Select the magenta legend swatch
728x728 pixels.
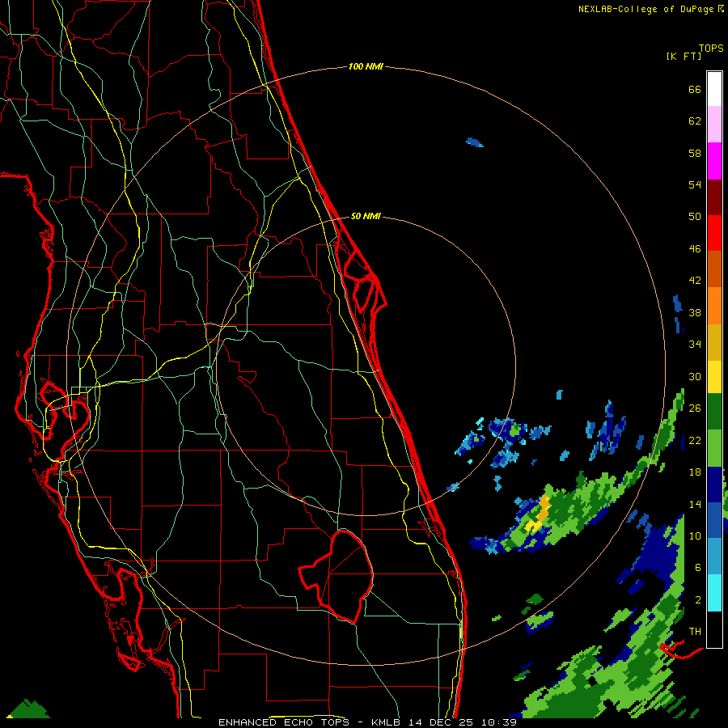714,161
